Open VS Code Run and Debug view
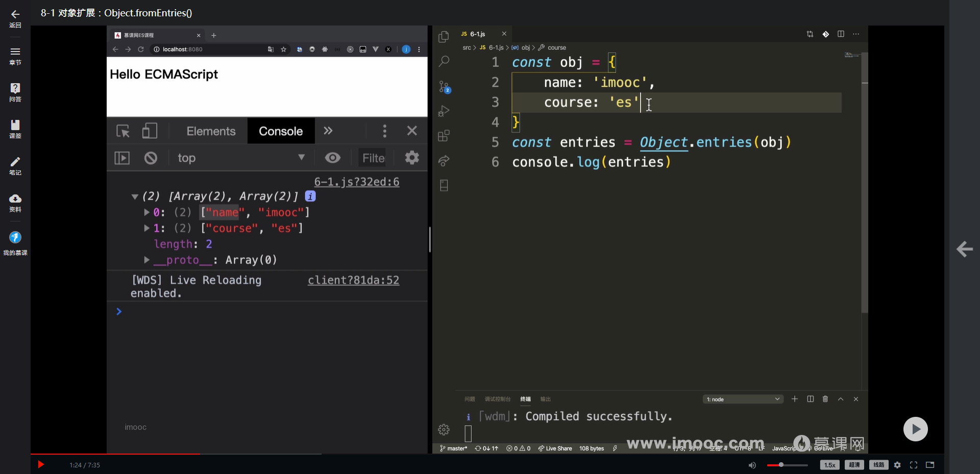Viewport: 980px width, 474px height. pos(444,111)
